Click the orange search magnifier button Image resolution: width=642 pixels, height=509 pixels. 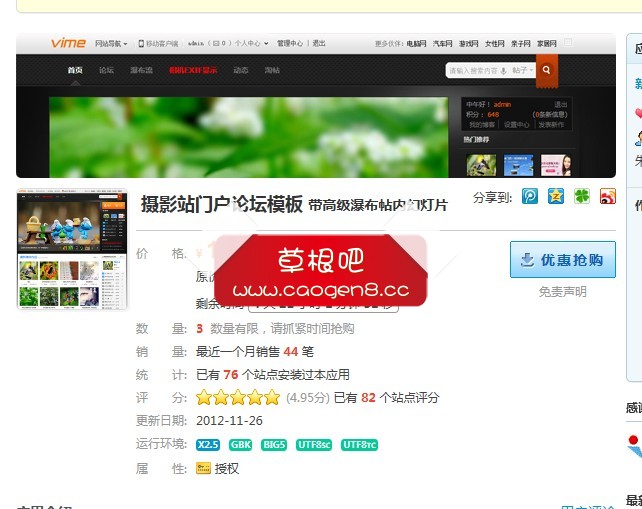point(546,71)
